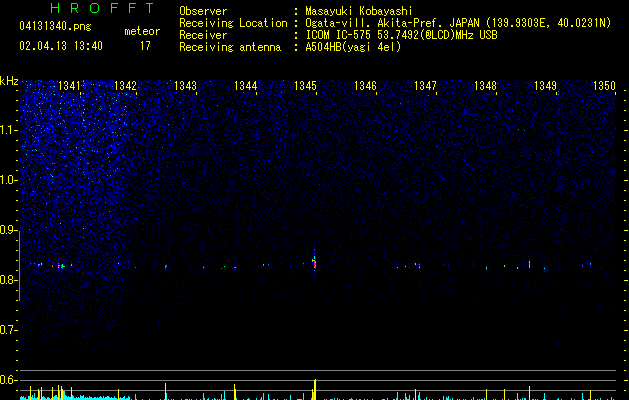
Task: Click the date stamp 02.04.13 13:40
Action: coord(61,46)
